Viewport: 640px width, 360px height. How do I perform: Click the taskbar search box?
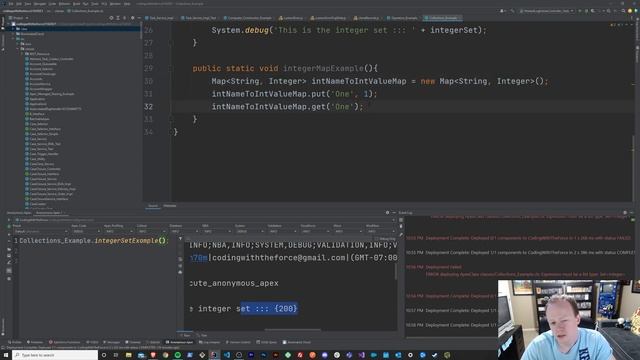click(x=55, y=355)
